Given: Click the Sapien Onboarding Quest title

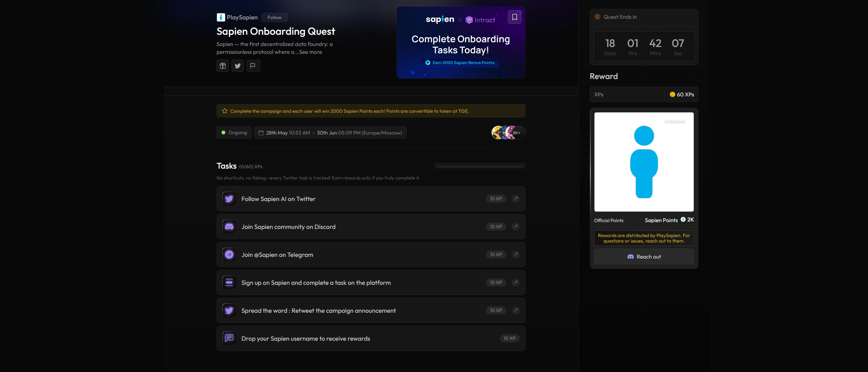Looking at the screenshot, I should click(276, 31).
